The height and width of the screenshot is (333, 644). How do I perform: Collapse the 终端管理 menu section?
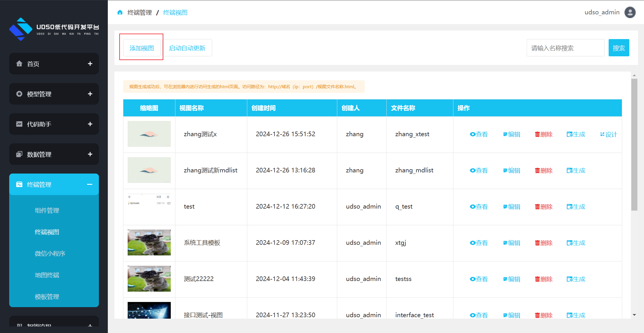tap(90, 184)
